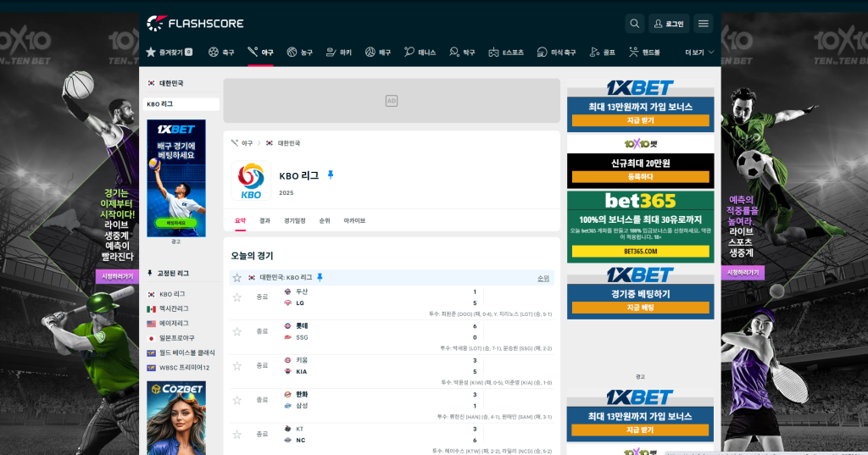Viewport: 868px width, 455px height.
Task: Click 시청하러가기 on right background ad
Action: (x=743, y=272)
